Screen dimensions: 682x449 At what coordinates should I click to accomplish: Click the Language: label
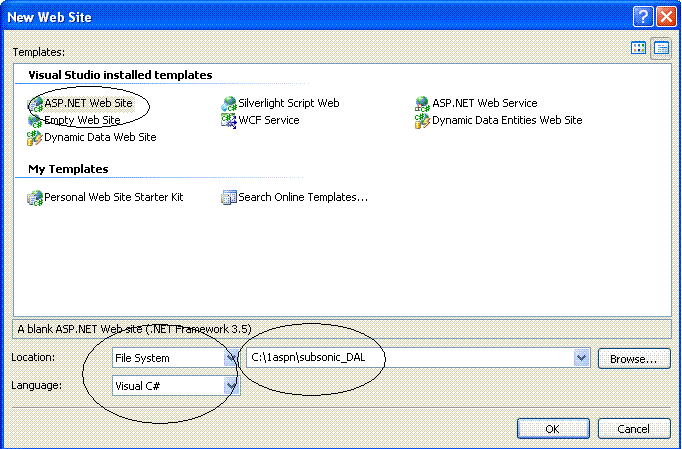pyautogui.click(x=37, y=385)
